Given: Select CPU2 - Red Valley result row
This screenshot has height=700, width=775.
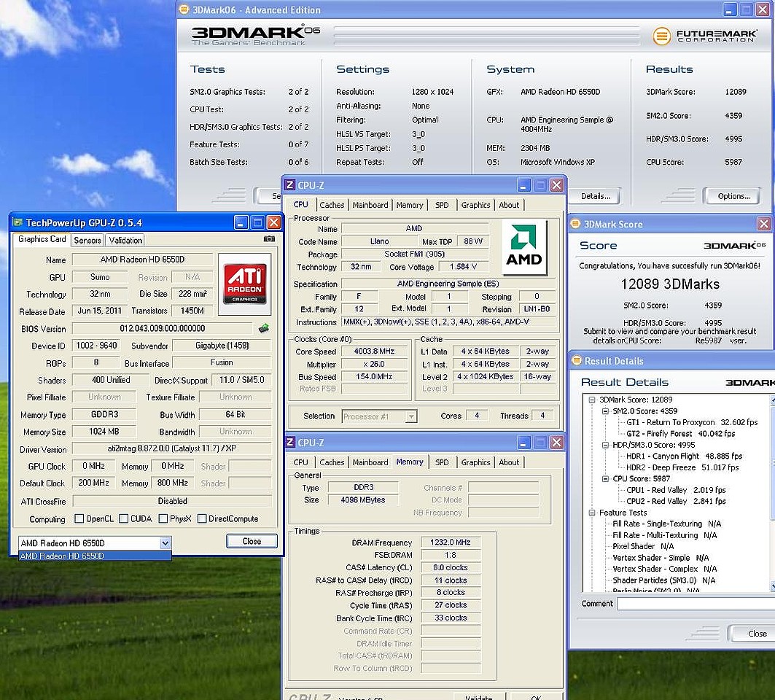Looking at the screenshot, I should (676, 501).
